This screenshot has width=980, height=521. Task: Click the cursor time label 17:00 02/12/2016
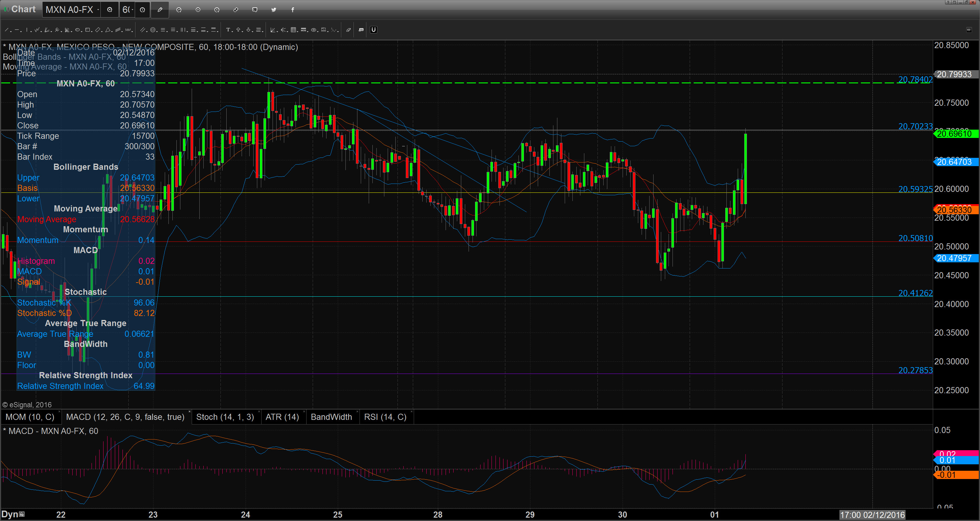coord(872,515)
